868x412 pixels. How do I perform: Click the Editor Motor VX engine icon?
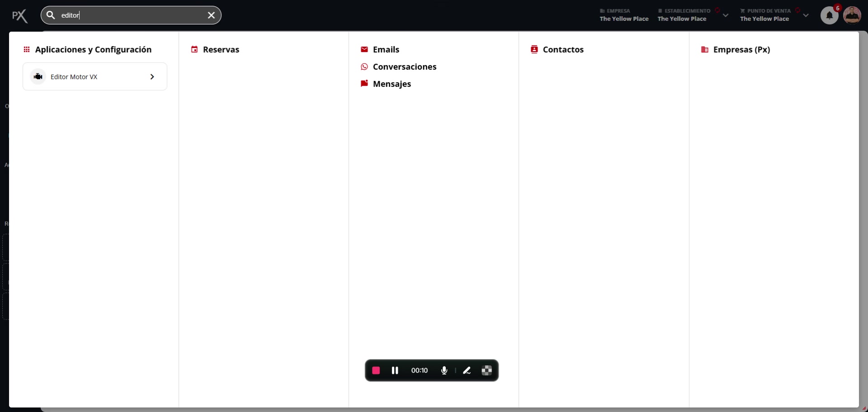[x=38, y=77]
